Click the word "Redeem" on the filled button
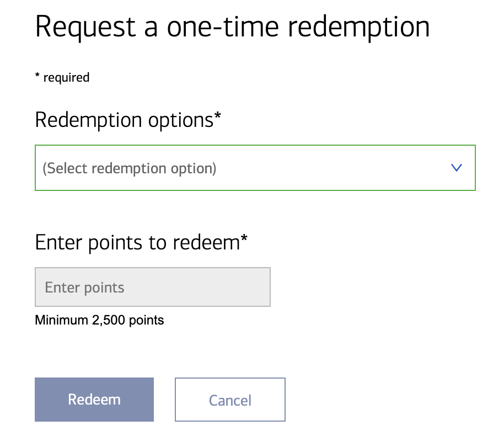 94,400
